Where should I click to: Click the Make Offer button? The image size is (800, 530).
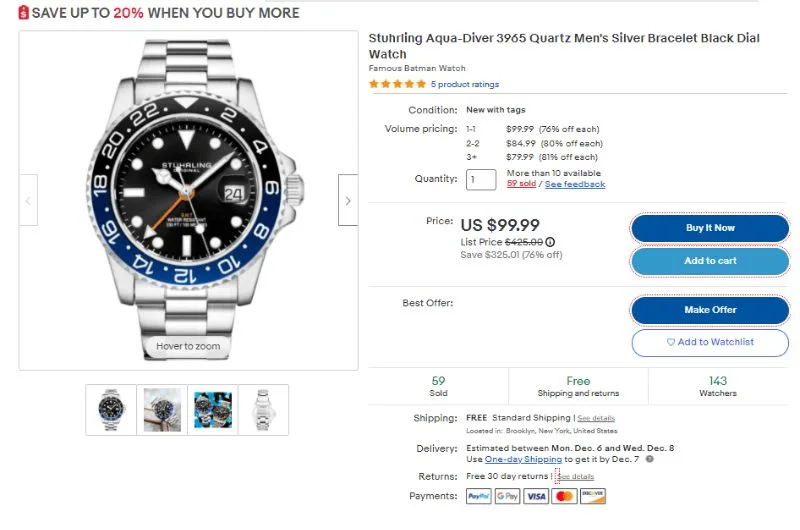[710, 310]
